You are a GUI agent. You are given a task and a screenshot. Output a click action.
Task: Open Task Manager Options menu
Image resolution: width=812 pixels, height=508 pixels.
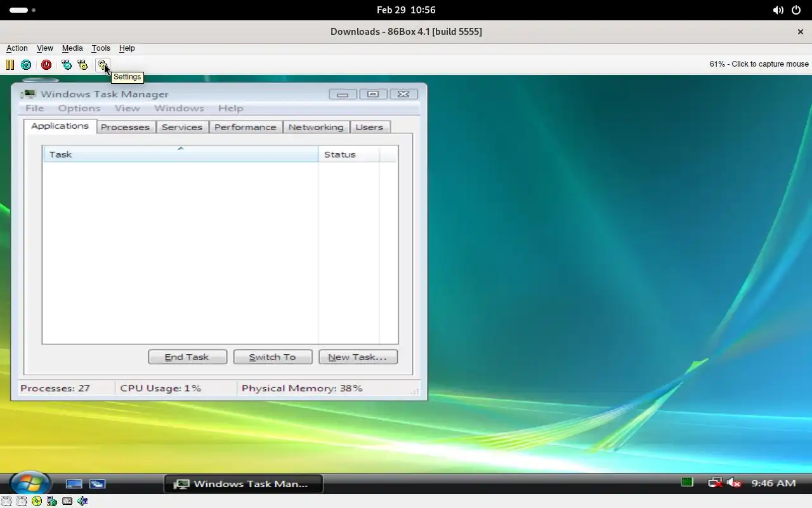tap(79, 108)
